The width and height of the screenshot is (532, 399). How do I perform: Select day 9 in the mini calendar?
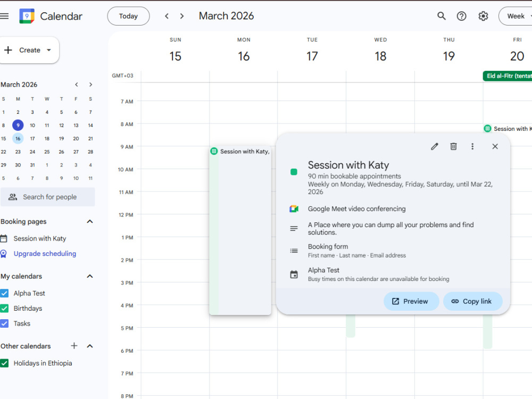(18, 125)
